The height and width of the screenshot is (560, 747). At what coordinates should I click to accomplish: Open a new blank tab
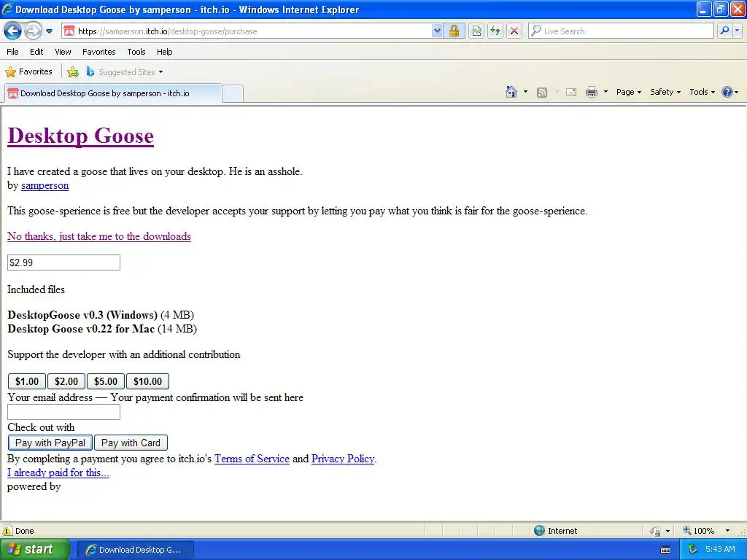(233, 93)
